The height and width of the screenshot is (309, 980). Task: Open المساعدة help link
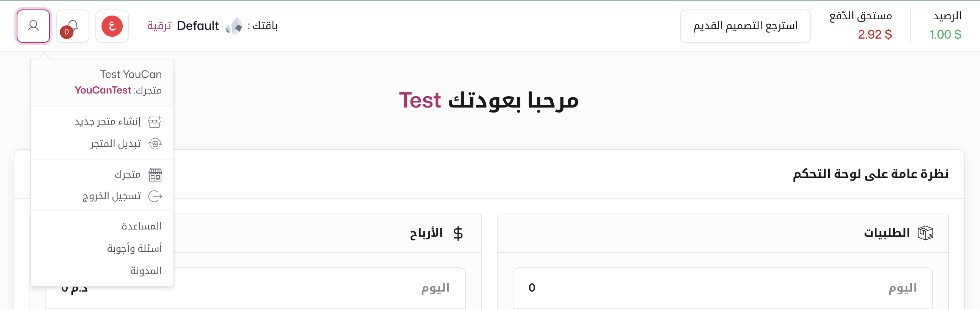(x=142, y=226)
